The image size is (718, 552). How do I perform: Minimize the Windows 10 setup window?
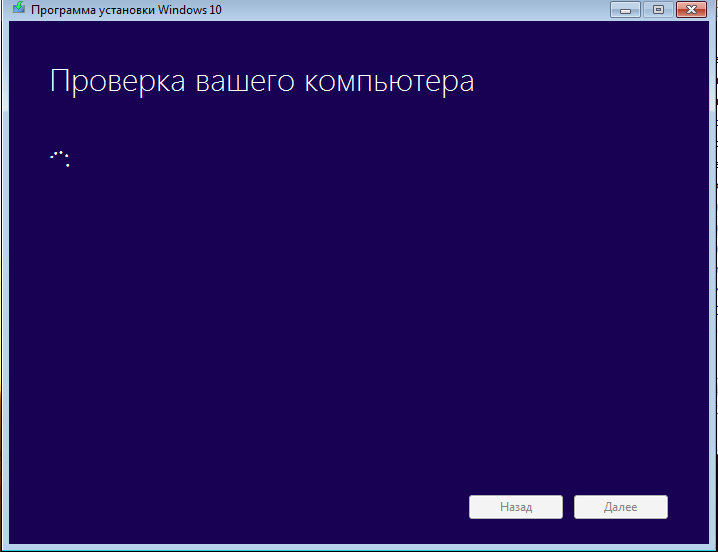coord(625,10)
